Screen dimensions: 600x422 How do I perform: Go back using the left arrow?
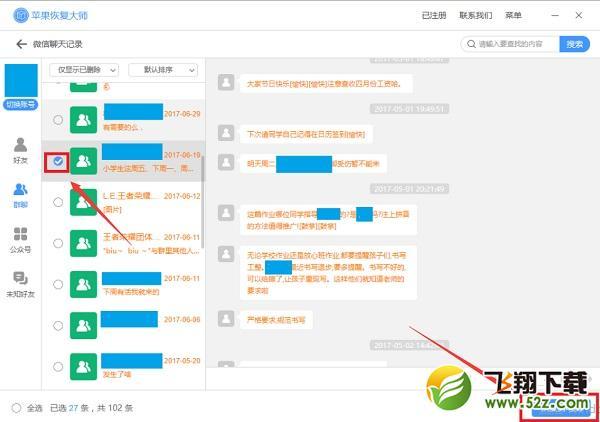click(21, 44)
